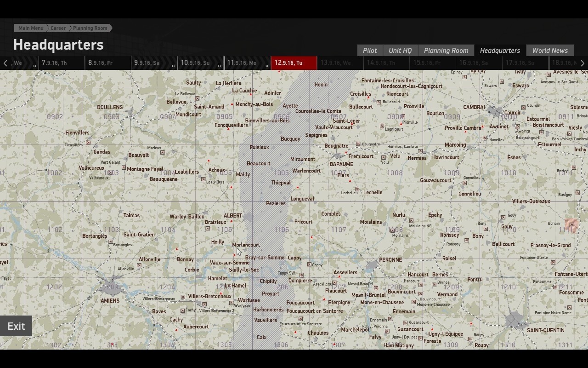Click the Villers-Bretonneux airfield icon
This screenshot has width=588, height=368.
click(x=183, y=297)
